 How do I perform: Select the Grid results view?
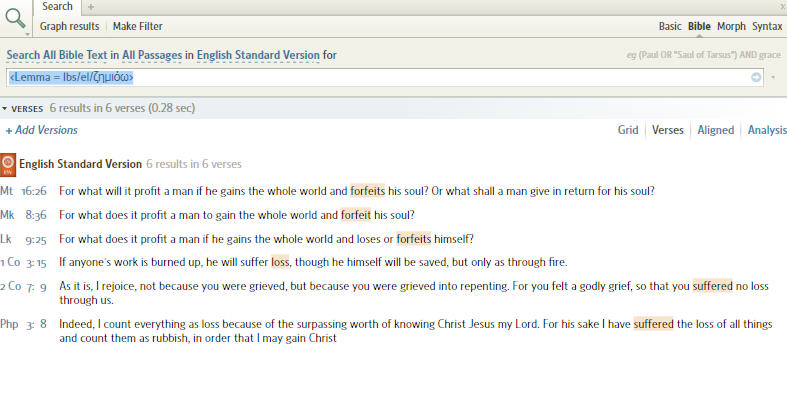tap(628, 130)
